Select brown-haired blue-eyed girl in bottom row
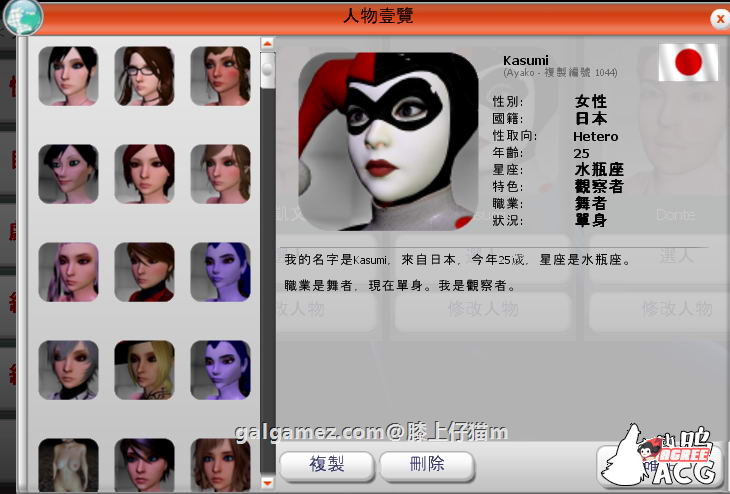The image size is (730, 494). point(221,465)
